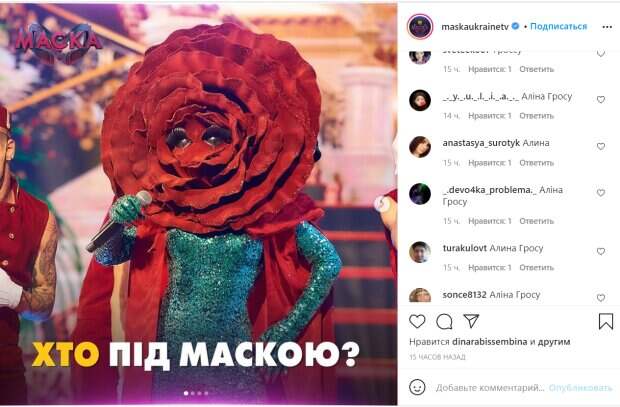This screenshot has width=620, height=407.
Task: Like the post with heart icon
Action: click(417, 321)
